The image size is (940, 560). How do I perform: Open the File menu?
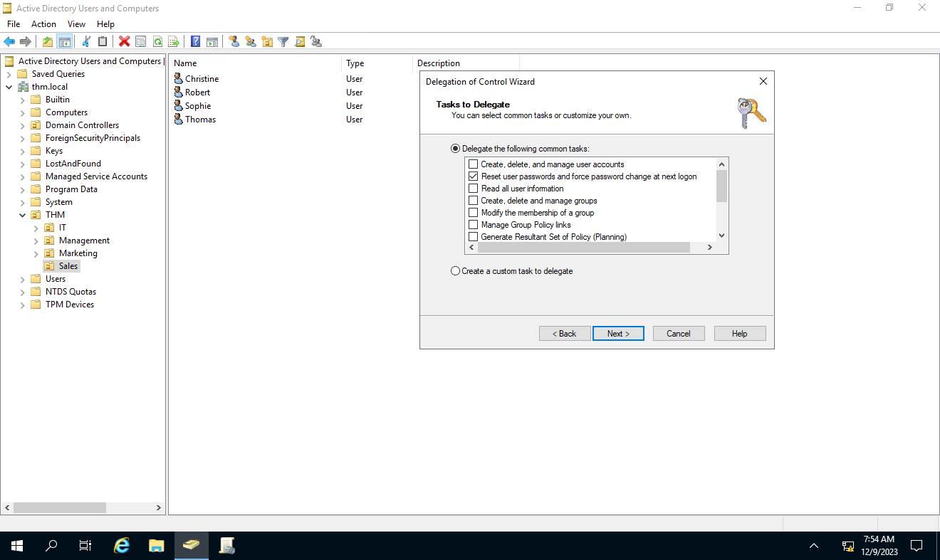coord(14,24)
